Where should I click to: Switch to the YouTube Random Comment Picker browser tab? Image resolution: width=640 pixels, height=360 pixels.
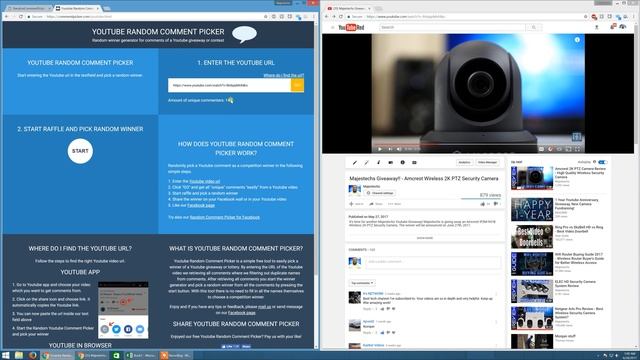(77, 8)
